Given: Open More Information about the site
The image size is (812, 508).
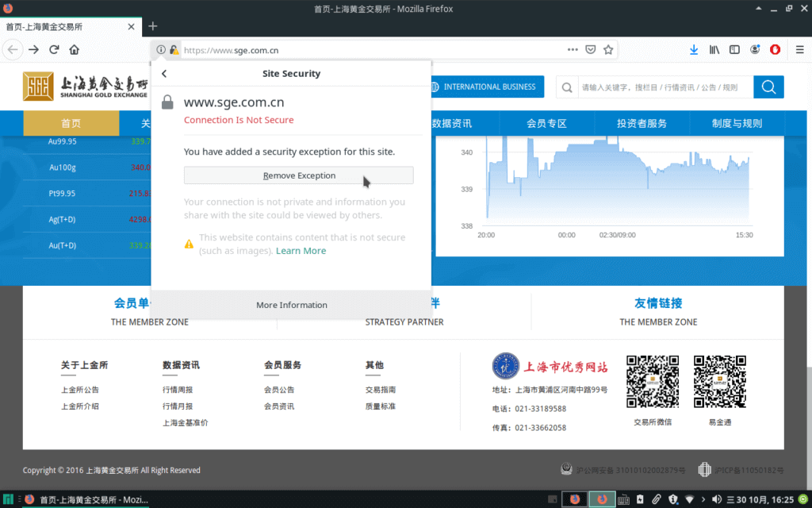Looking at the screenshot, I should [291, 305].
